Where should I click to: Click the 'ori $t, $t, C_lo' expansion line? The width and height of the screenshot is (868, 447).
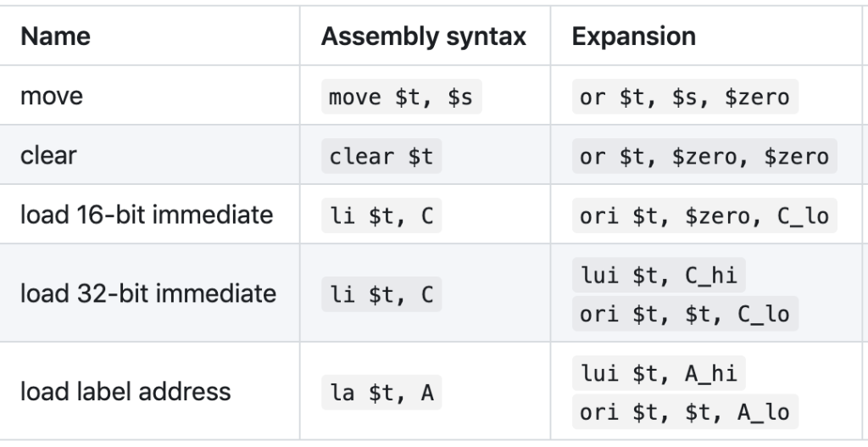[x=684, y=314]
